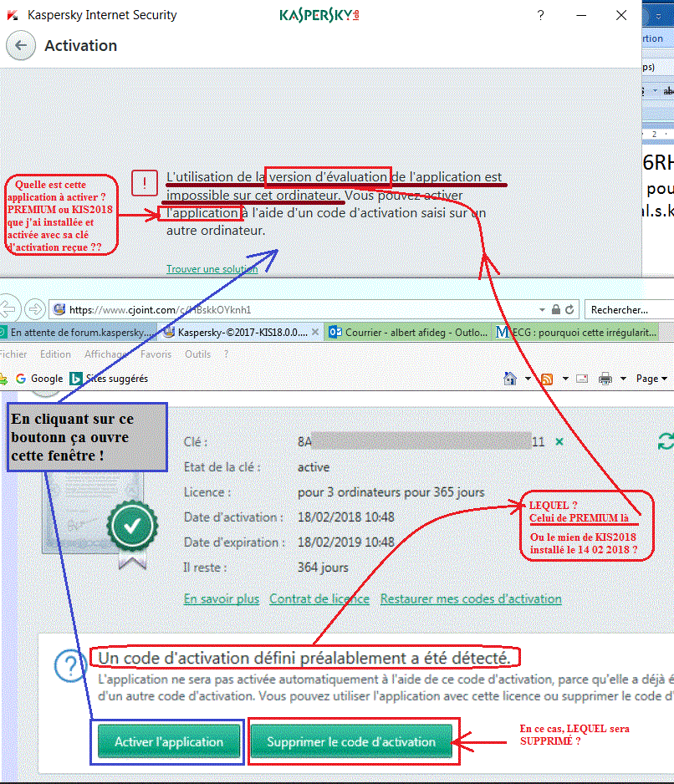Switch to the Kaspersky-©2017-KIS18.0.0 tab
Image resolution: width=674 pixels, height=784 pixels.
click(242, 332)
